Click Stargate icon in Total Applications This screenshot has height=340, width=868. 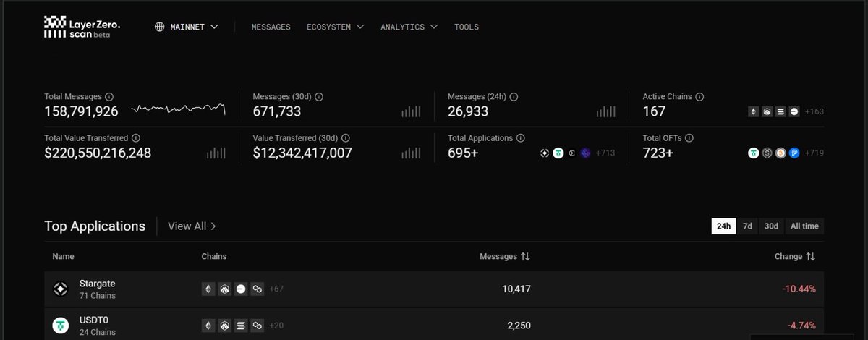click(x=545, y=153)
